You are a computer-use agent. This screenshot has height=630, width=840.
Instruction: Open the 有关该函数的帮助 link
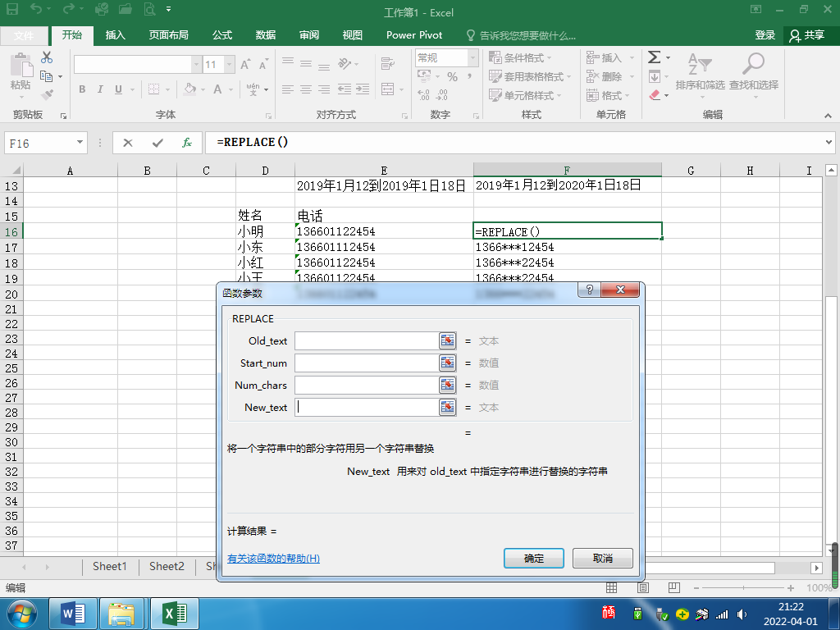273,558
